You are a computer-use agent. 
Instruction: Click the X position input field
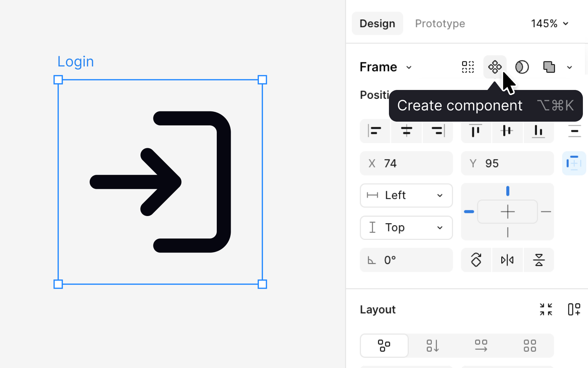coord(406,163)
